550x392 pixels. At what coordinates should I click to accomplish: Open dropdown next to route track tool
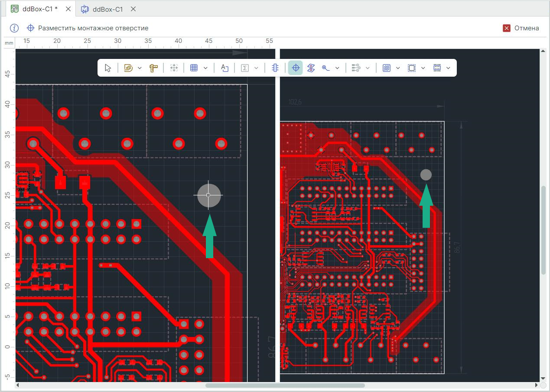click(140, 68)
